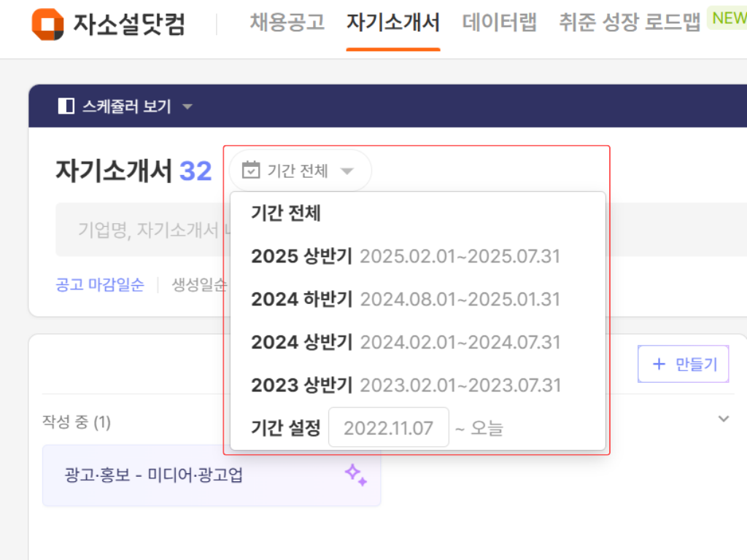Click the 기간 설정 start date field

coord(389,427)
